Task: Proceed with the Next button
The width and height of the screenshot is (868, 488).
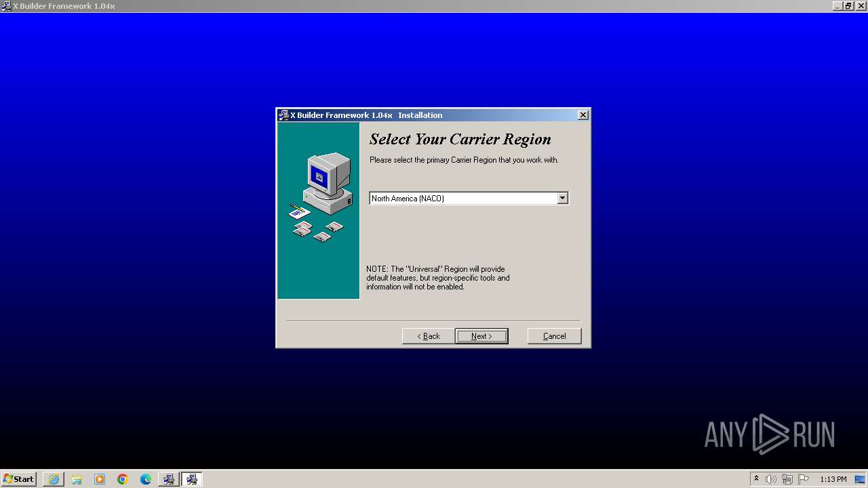Action: [481, 336]
